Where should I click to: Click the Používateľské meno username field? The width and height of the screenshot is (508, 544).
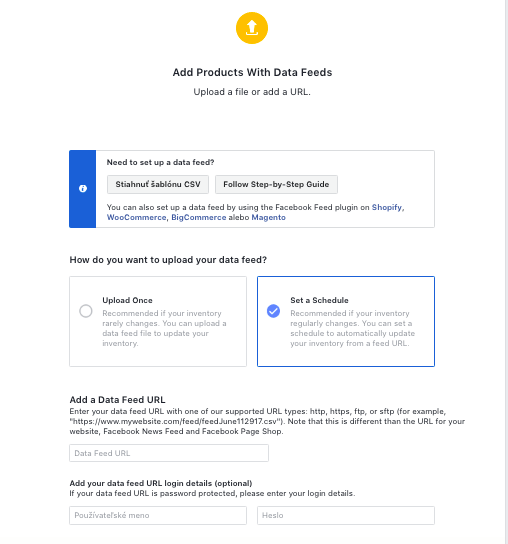pos(158,515)
